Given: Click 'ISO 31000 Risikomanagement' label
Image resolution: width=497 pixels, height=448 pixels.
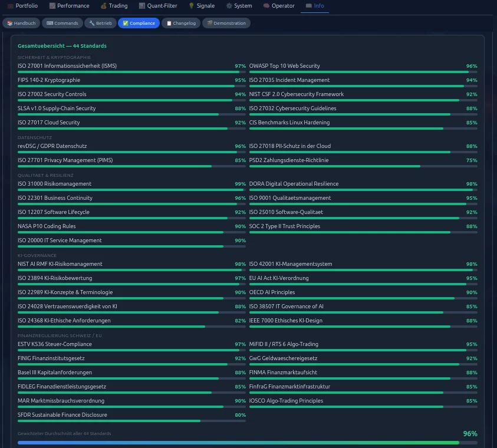Looking at the screenshot, I should click(54, 184).
